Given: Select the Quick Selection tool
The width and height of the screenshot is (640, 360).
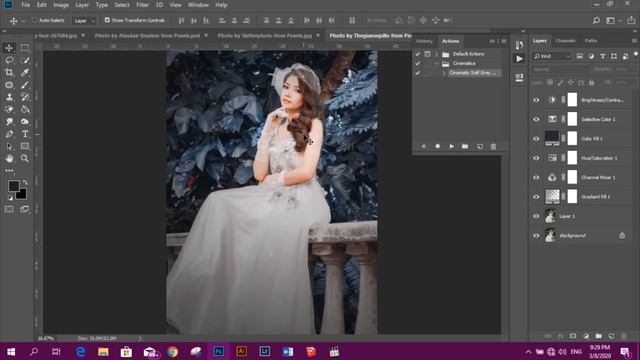Looking at the screenshot, I should point(25,60).
